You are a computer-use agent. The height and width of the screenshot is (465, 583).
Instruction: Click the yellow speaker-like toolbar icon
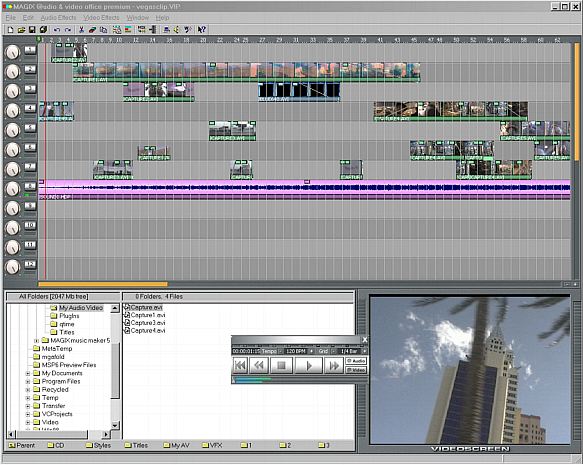tap(177, 30)
